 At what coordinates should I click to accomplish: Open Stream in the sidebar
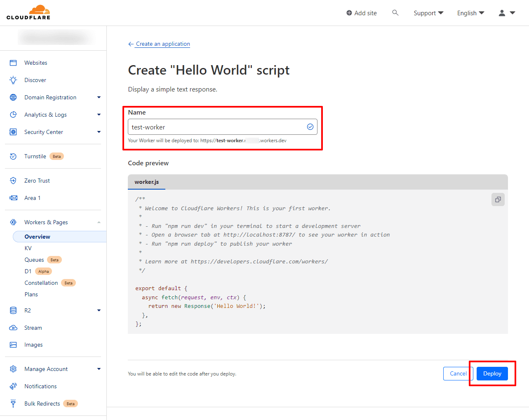[33, 328]
